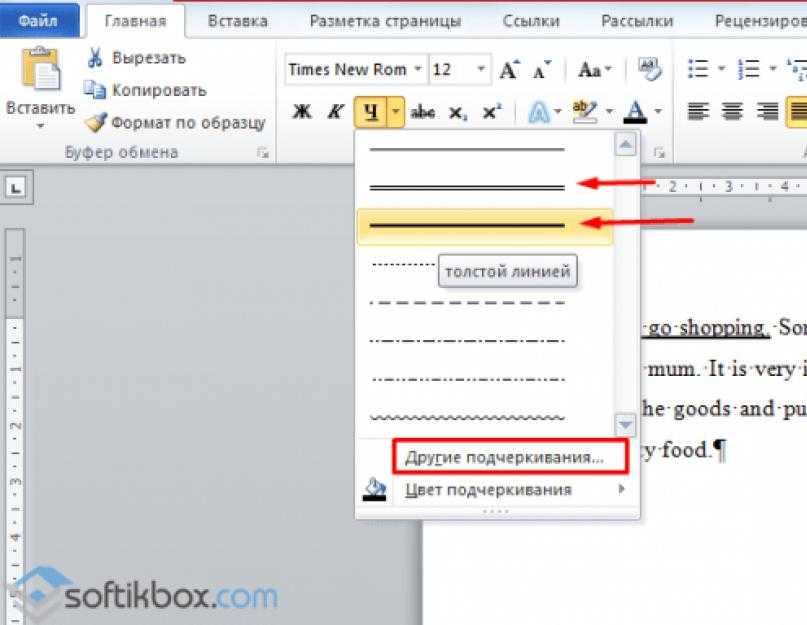Select thick underline style
This screenshot has width=807, height=625.
coord(485,225)
